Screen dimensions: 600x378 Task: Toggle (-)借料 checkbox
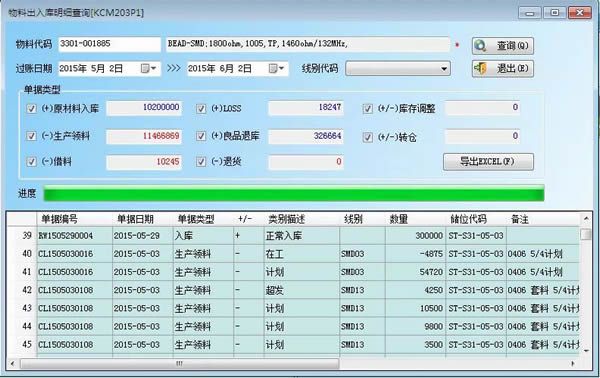click(x=31, y=162)
